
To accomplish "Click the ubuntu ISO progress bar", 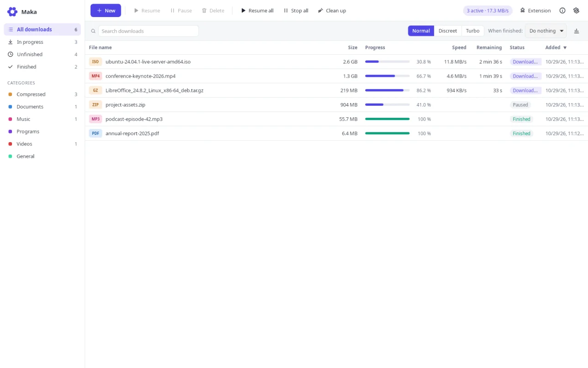I will click(x=387, y=62).
